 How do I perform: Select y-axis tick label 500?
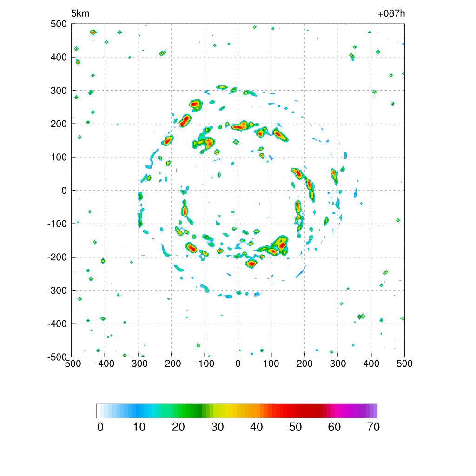click(x=59, y=24)
